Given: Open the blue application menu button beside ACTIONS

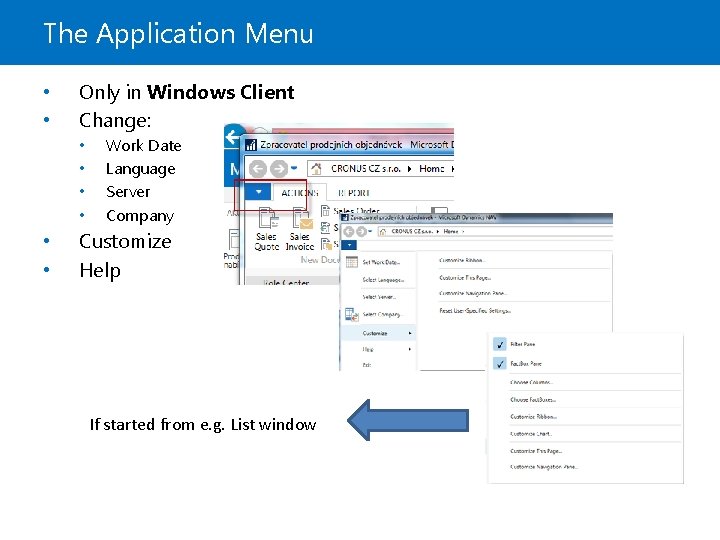Looking at the screenshot, I should coord(259,192).
